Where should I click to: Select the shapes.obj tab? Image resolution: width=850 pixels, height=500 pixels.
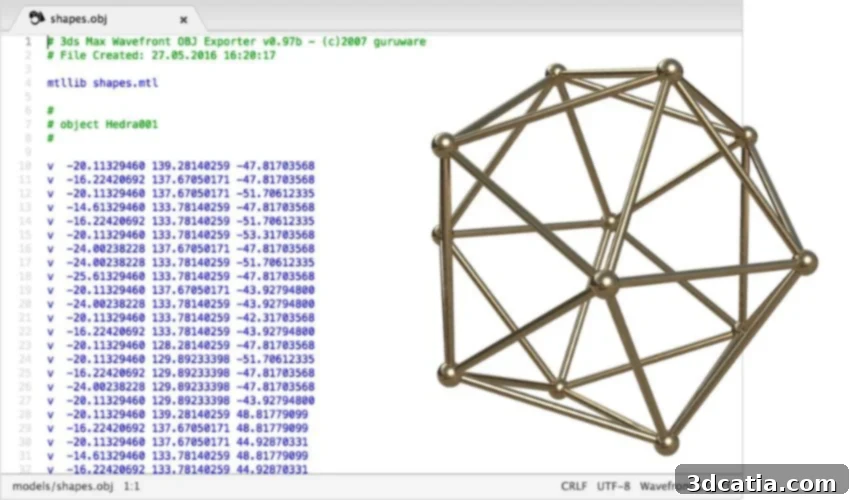point(107,19)
